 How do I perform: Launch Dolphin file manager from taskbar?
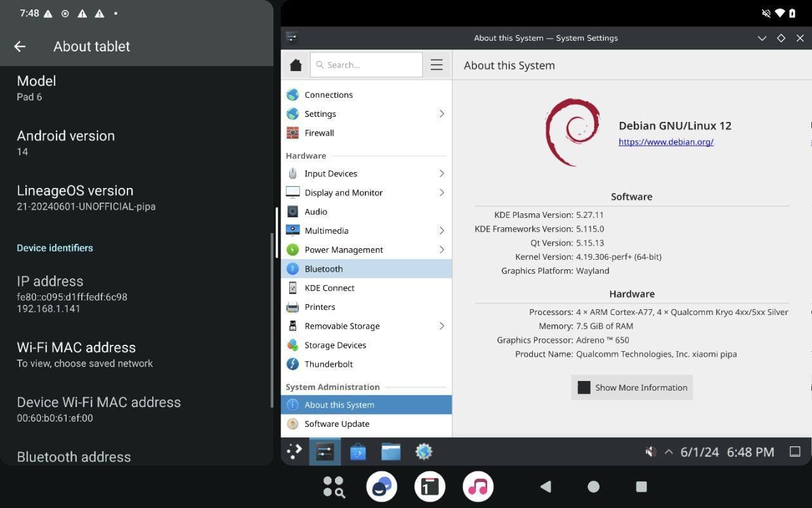(390, 451)
